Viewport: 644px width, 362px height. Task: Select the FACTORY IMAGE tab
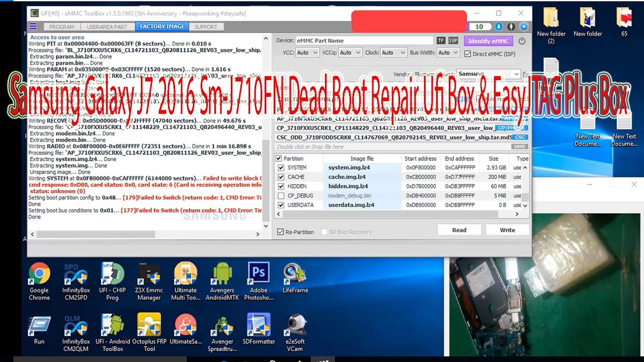tap(162, 27)
